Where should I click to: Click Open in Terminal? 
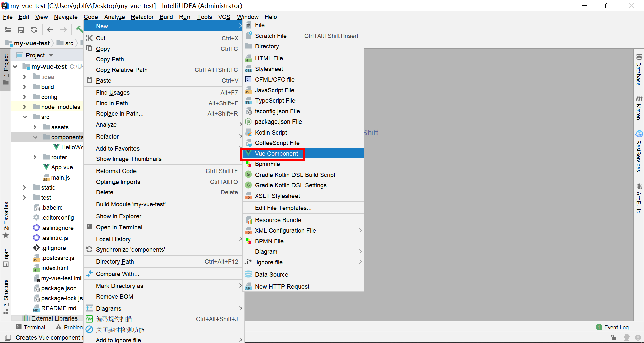(x=163, y=227)
